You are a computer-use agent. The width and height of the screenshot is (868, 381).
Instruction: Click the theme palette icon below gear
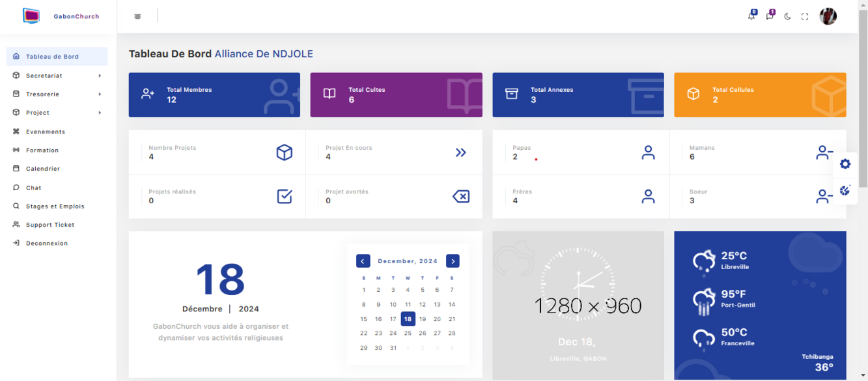(x=845, y=191)
